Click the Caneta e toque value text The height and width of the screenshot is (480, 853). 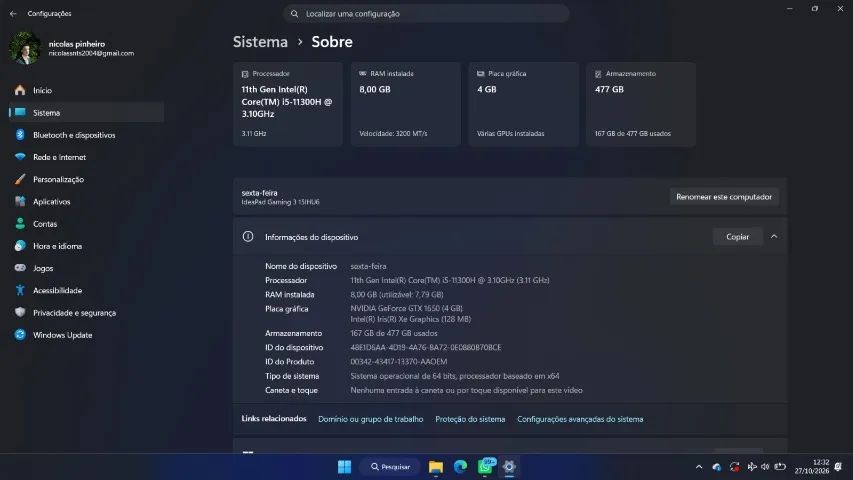pyautogui.click(x=466, y=390)
